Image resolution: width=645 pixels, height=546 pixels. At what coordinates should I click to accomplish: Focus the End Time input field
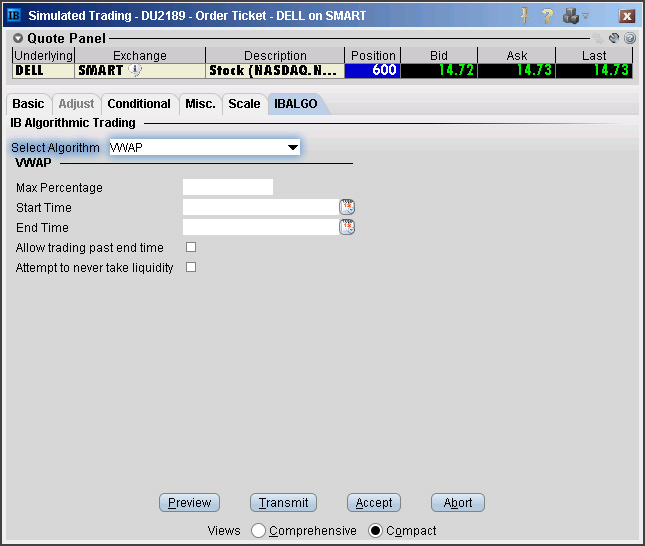pyautogui.click(x=261, y=227)
